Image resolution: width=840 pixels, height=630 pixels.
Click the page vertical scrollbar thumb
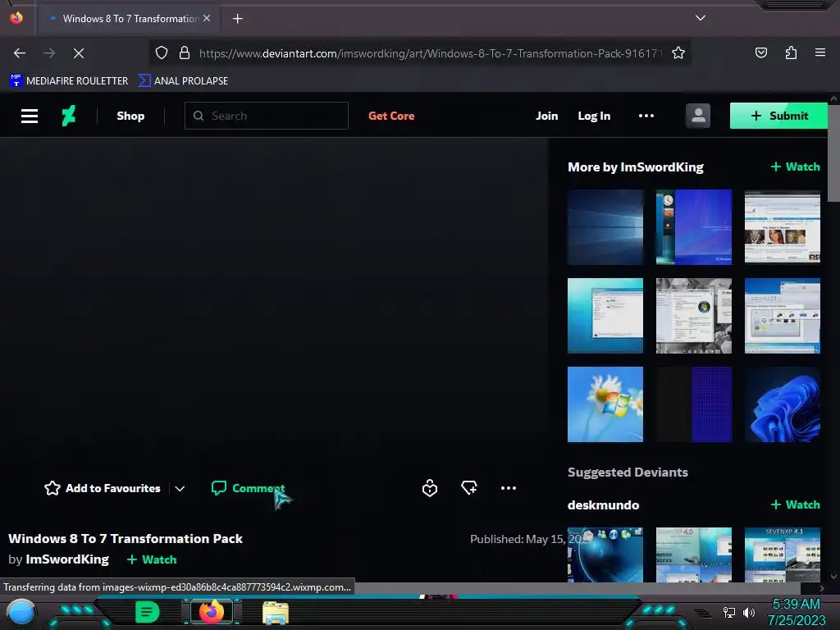[x=833, y=153]
